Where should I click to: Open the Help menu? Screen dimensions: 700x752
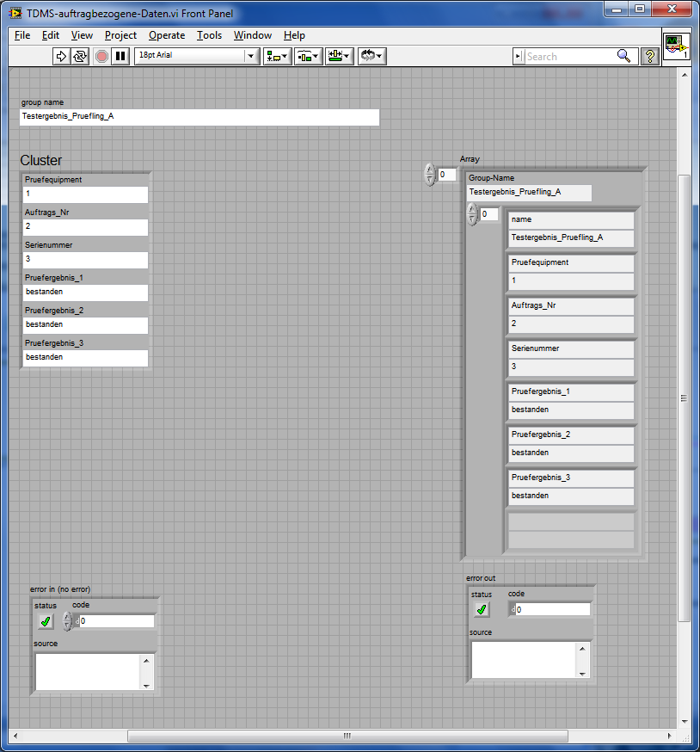(294, 35)
